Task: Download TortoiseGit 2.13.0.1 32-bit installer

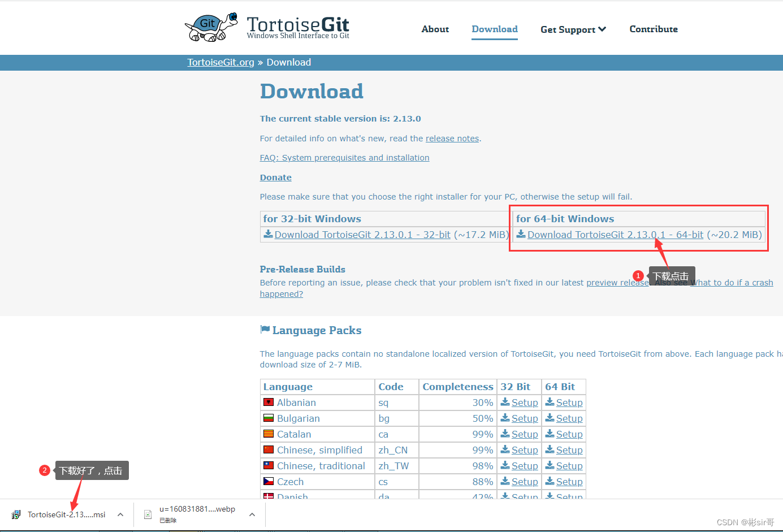Action: (x=362, y=235)
